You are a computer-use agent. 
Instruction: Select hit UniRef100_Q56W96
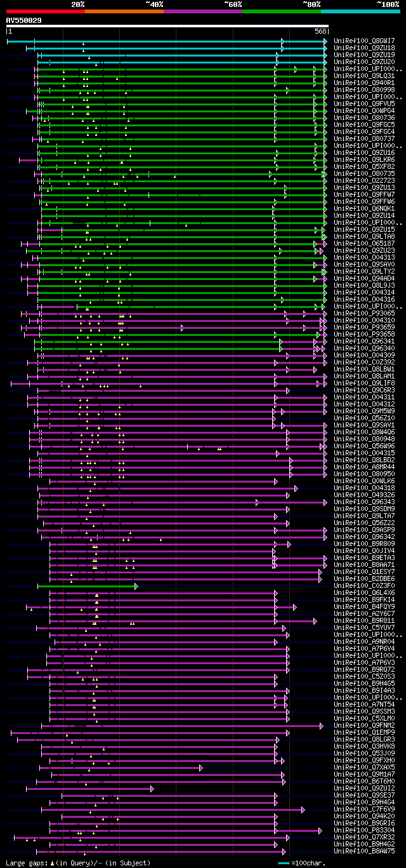click(364, 446)
